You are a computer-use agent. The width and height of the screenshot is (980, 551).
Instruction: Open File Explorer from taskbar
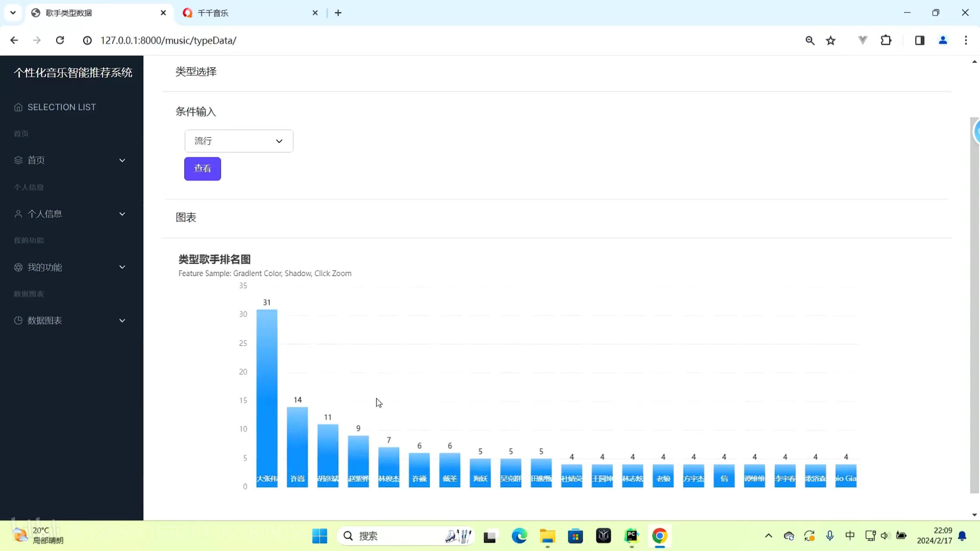pos(547,536)
